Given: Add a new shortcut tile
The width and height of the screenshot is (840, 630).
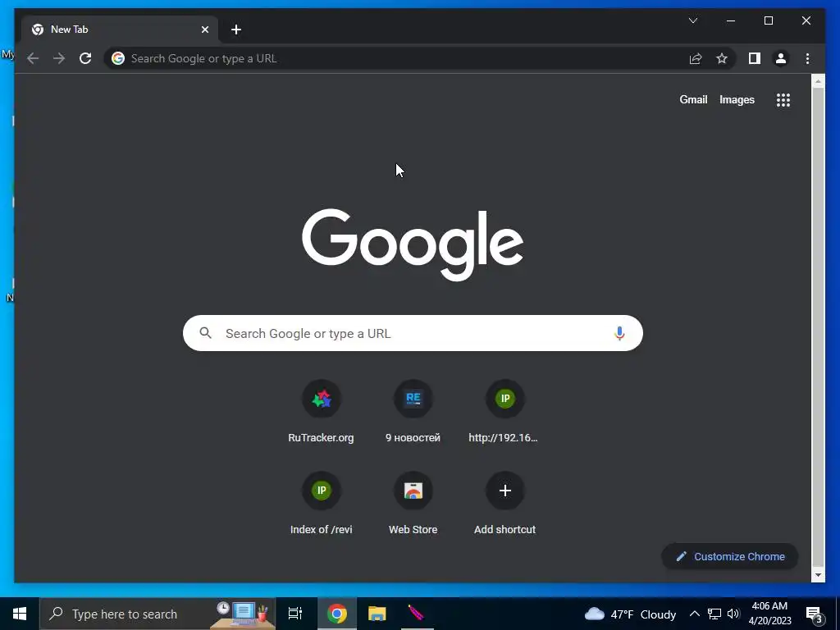Looking at the screenshot, I should (504, 504).
